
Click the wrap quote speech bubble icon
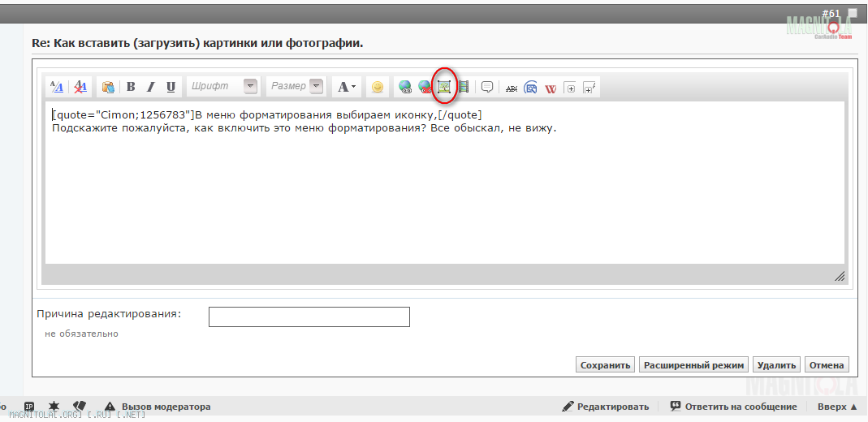tap(487, 87)
